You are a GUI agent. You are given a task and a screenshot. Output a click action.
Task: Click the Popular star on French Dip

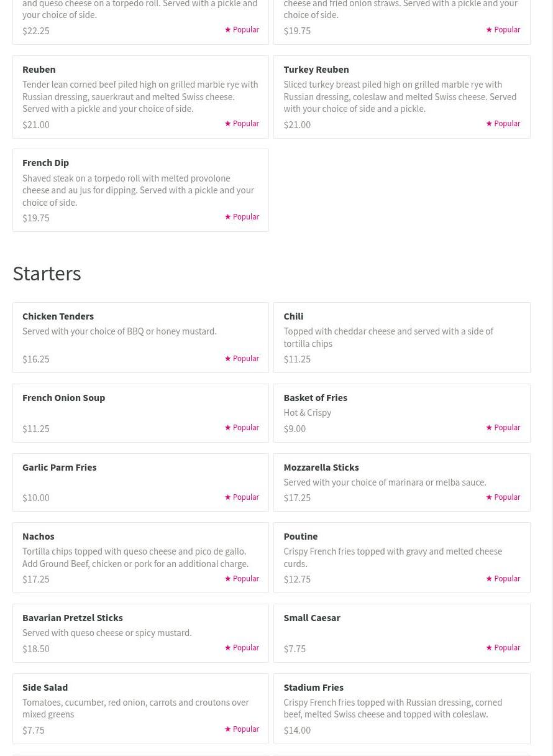pos(228,217)
